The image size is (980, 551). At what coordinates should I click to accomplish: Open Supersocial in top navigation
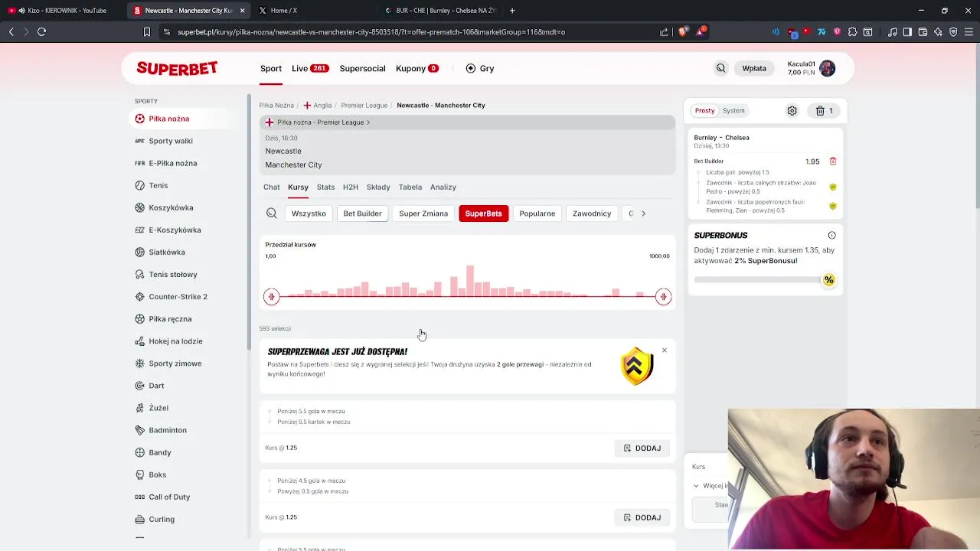(362, 68)
